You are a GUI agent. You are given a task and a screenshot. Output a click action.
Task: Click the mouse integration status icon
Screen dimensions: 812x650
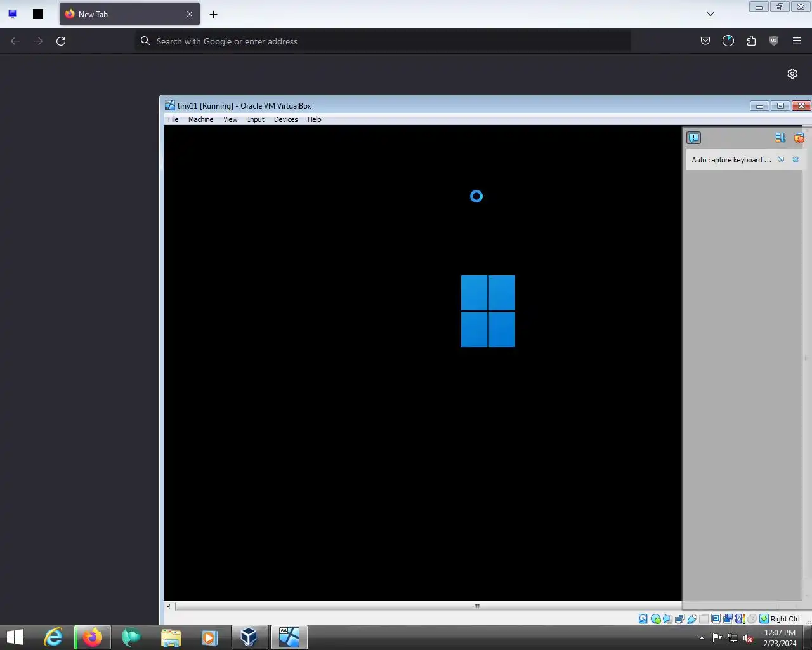coord(752,619)
